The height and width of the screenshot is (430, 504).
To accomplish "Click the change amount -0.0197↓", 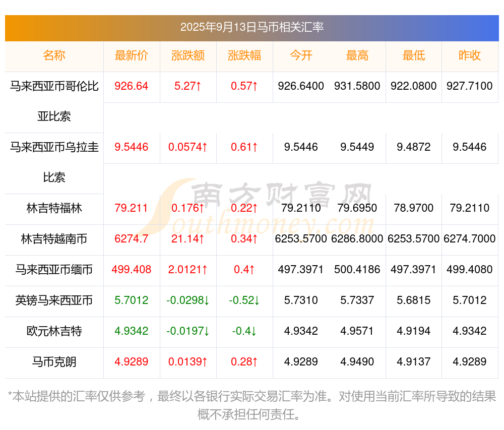I will (188, 331).
